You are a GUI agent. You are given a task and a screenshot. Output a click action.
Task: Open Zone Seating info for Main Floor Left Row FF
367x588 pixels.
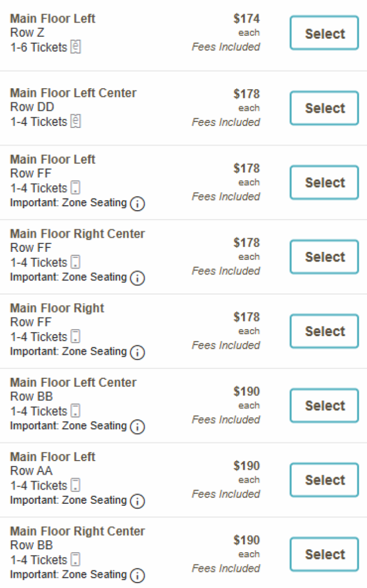137,204
